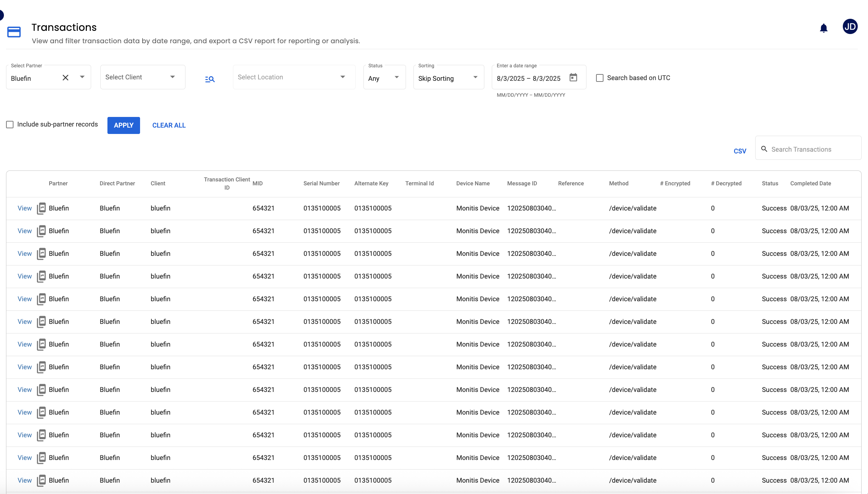View the third transaction row

point(24,254)
